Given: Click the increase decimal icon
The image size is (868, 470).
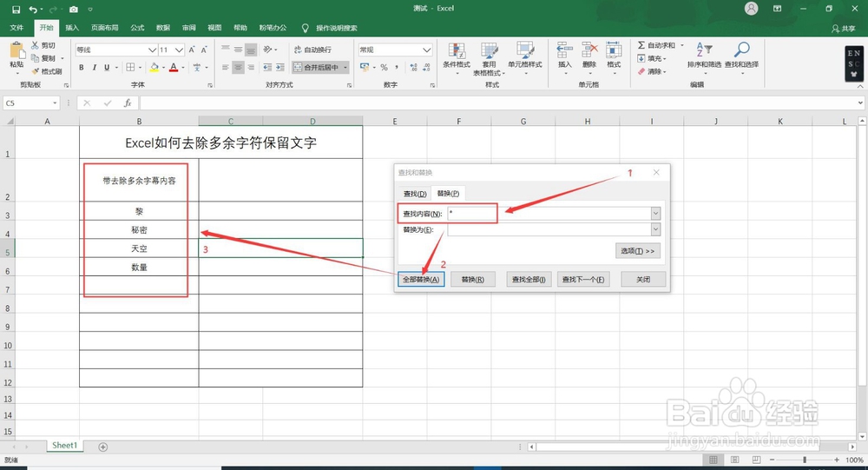Looking at the screenshot, I should point(413,67).
